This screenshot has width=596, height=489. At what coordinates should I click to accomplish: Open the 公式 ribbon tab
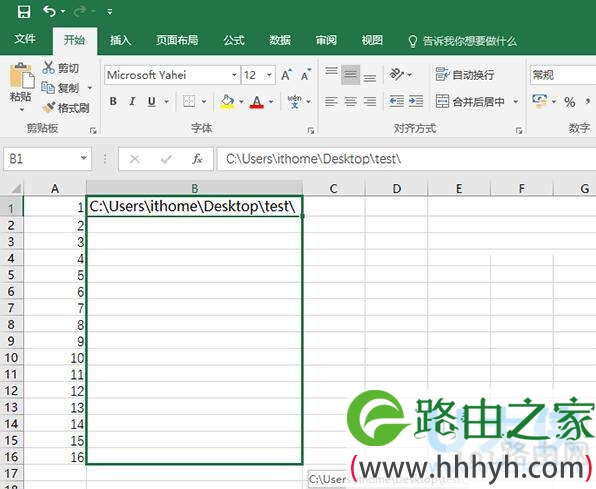233,40
